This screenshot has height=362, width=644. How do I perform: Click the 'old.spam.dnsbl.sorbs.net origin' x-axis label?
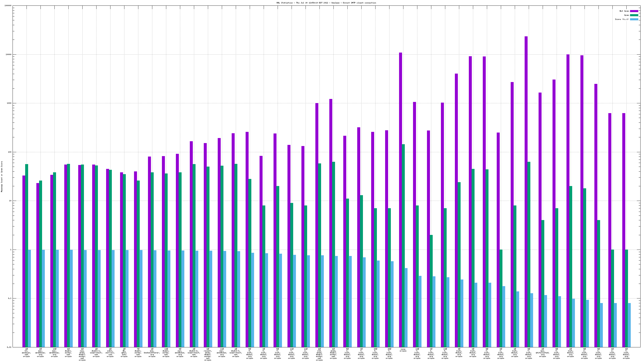tap(319, 354)
